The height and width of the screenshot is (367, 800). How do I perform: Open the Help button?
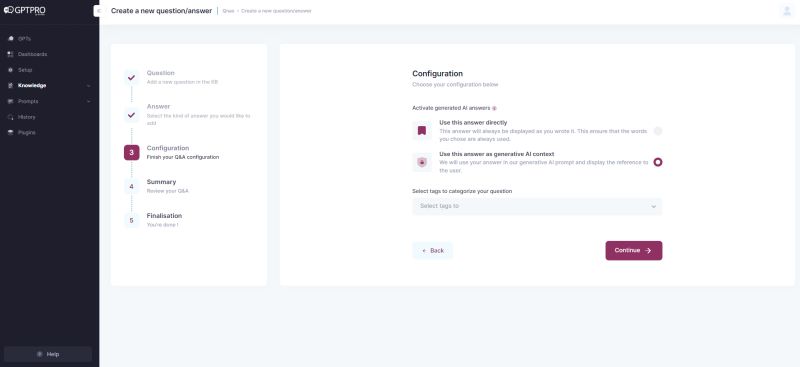[48, 354]
